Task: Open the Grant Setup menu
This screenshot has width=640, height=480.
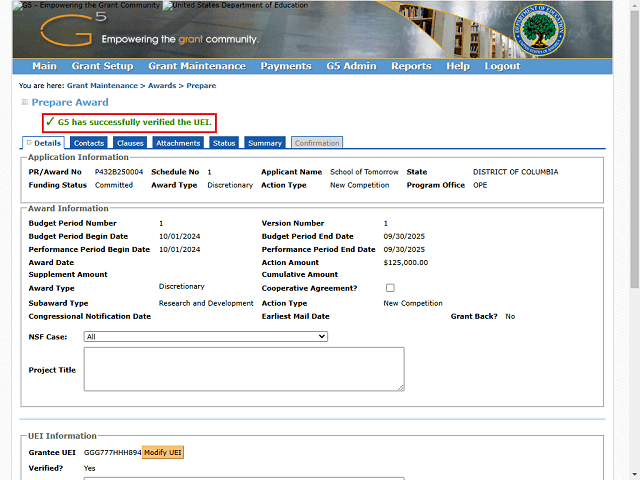Action: (x=102, y=66)
